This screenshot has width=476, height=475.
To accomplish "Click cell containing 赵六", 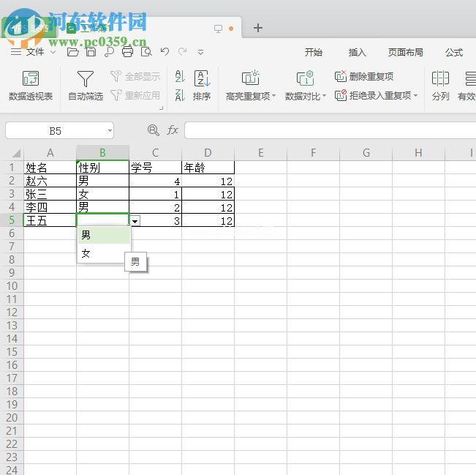I will tap(50, 181).
